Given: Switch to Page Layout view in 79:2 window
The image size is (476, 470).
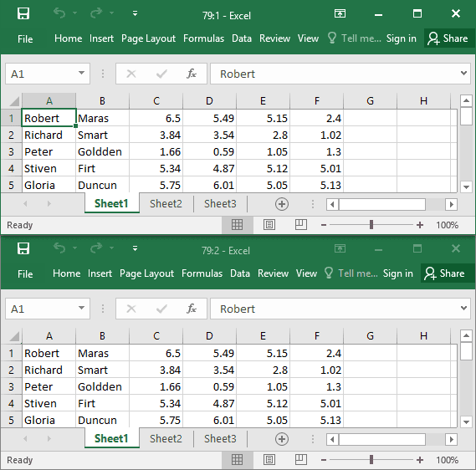Looking at the screenshot, I should tap(269, 460).
